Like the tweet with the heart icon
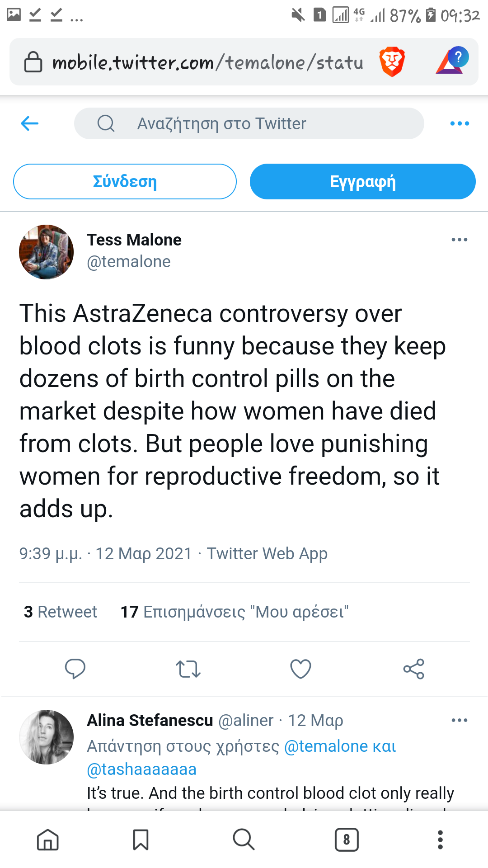Viewport: 488px width, 868px height. [300, 669]
